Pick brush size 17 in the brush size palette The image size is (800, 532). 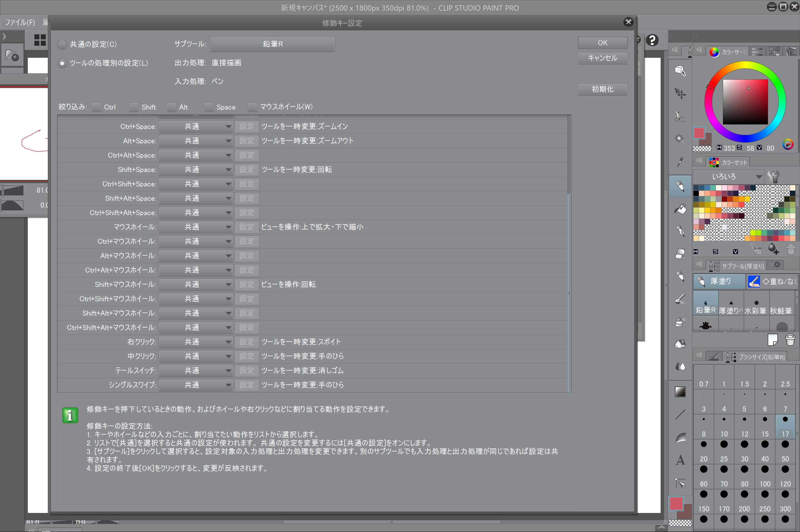[785, 426]
